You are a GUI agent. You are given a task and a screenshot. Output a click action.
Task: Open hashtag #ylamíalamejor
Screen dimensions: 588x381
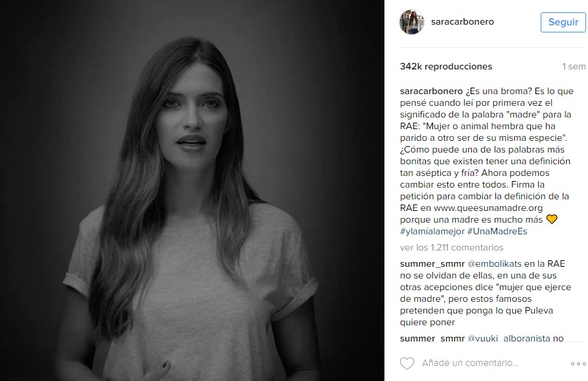tap(432, 231)
